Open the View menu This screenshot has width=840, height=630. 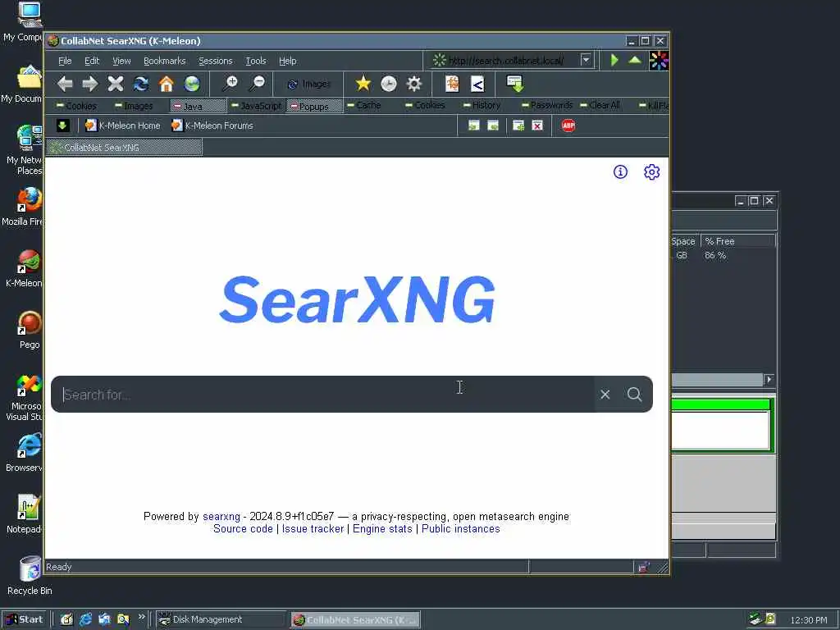coord(121,61)
